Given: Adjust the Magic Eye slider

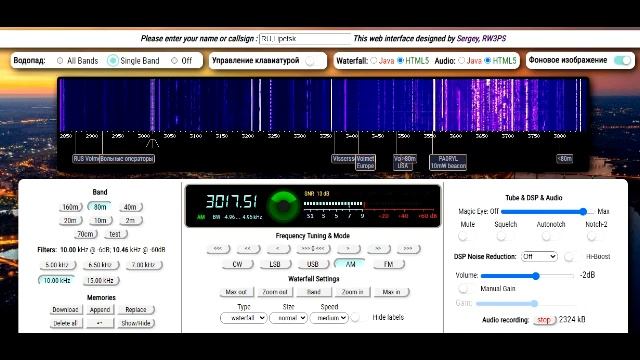Looking at the screenshot, I should coord(547,211).
